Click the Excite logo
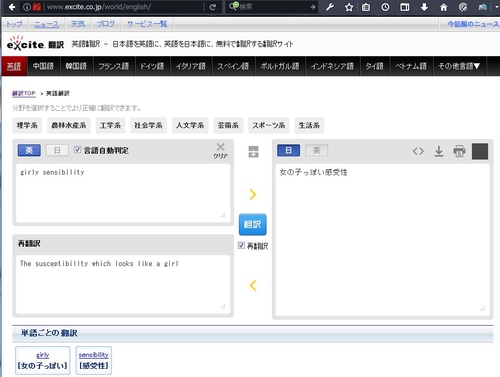 pos(35,44)
